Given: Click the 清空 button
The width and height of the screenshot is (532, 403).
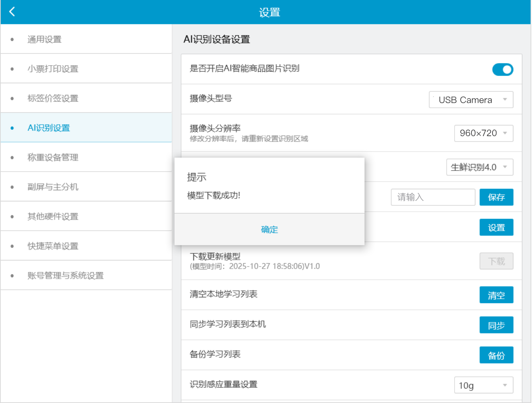Looking at the screenshot, I should (x=497, y=295).
